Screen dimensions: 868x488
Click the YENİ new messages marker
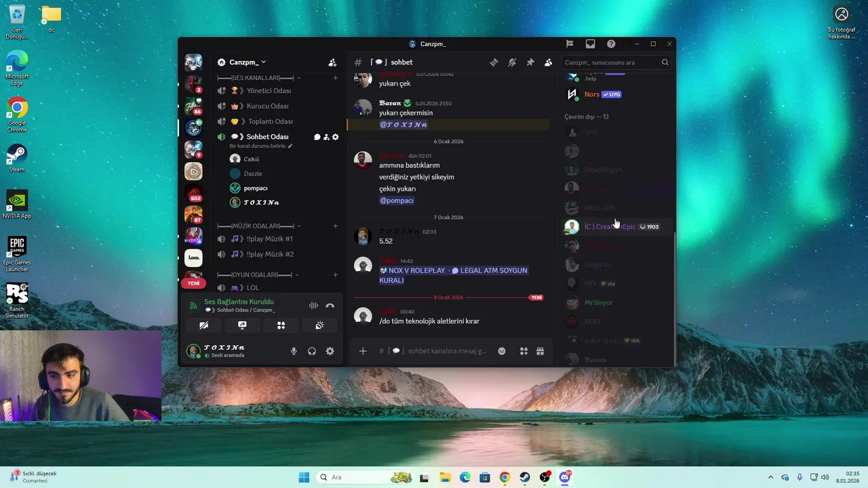pyautogui.click(x=536, y=298)
